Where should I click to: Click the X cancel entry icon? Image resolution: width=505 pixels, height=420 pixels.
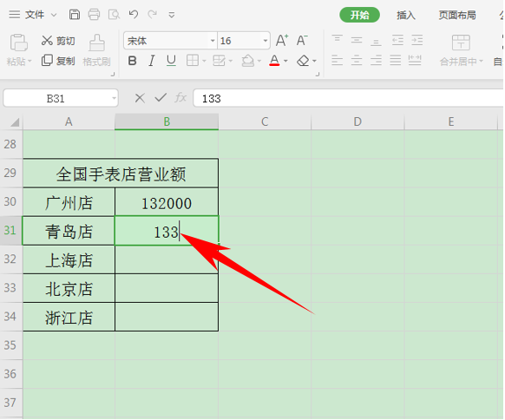pyautogui.click(x=140, y=98)
